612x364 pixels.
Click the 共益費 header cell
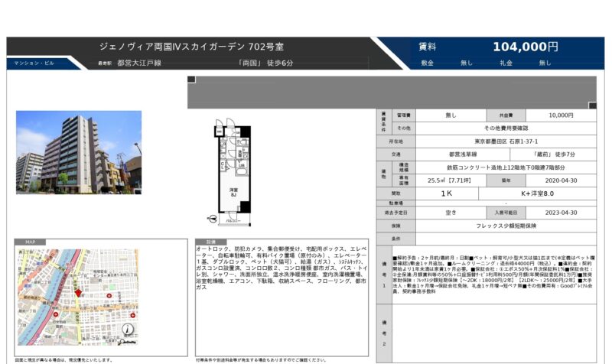506,115
